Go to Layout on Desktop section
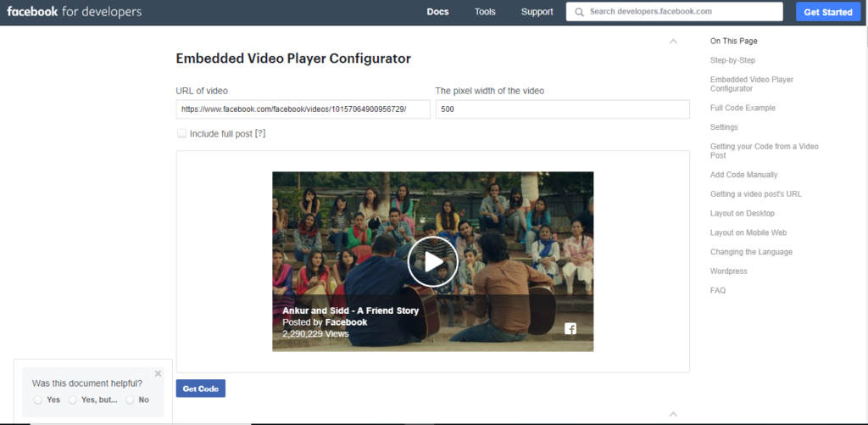Viewport: 868px width, 425px height. click(x=743, y=213)
